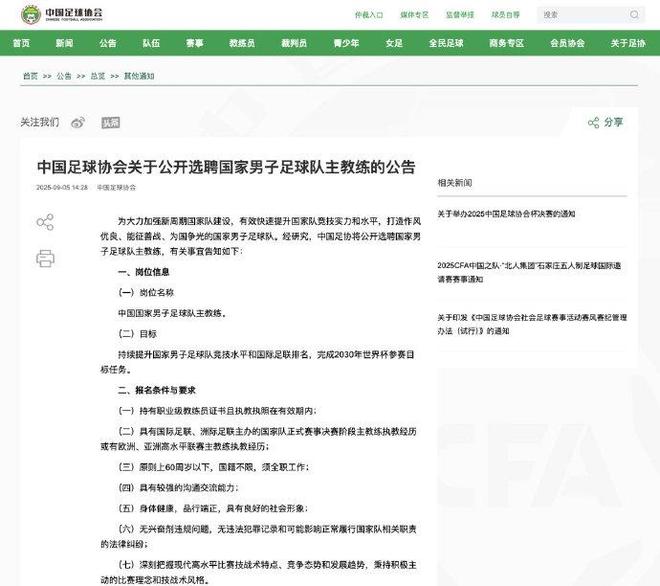Open related news about 2025足球协会杯决赛
This screenshot has height=586, width=660.
coord(520,213)
